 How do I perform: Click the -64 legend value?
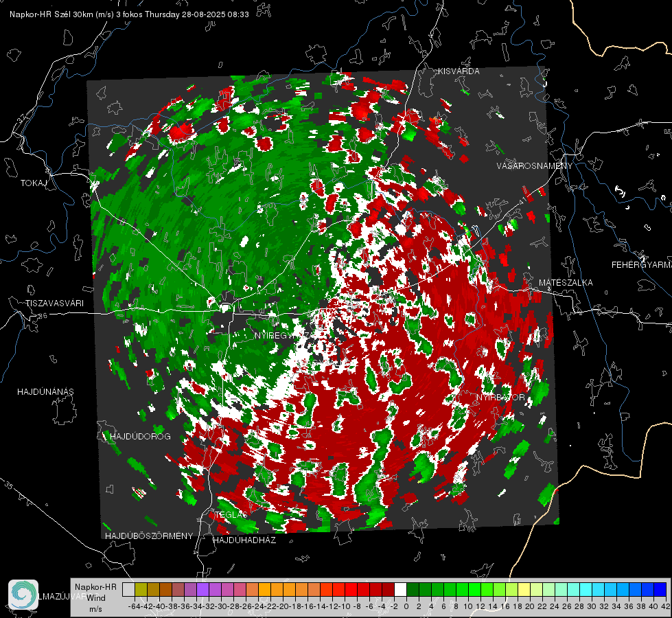click(x=134, y=606)
